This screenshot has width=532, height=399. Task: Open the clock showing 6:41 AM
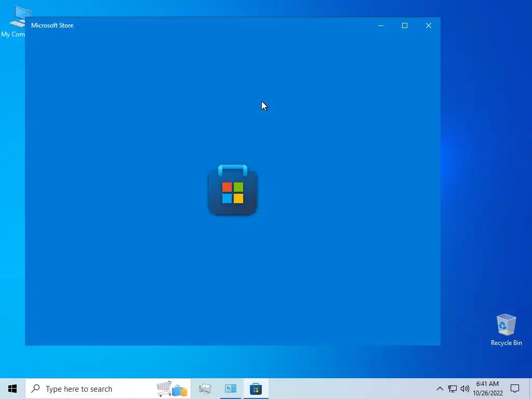(x=487, y=389)
